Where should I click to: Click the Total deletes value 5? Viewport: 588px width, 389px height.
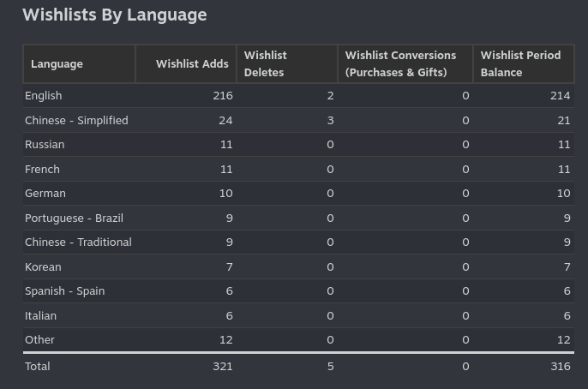330,366
